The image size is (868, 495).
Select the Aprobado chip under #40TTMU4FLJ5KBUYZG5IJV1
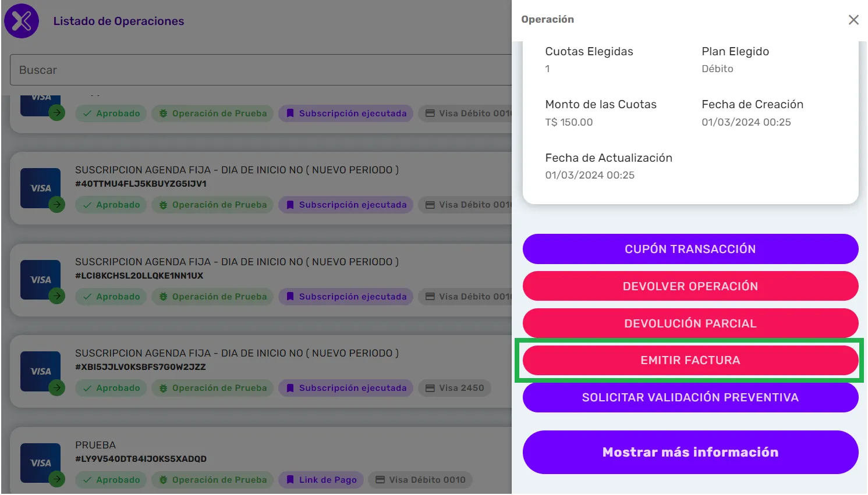click(111, 205)
